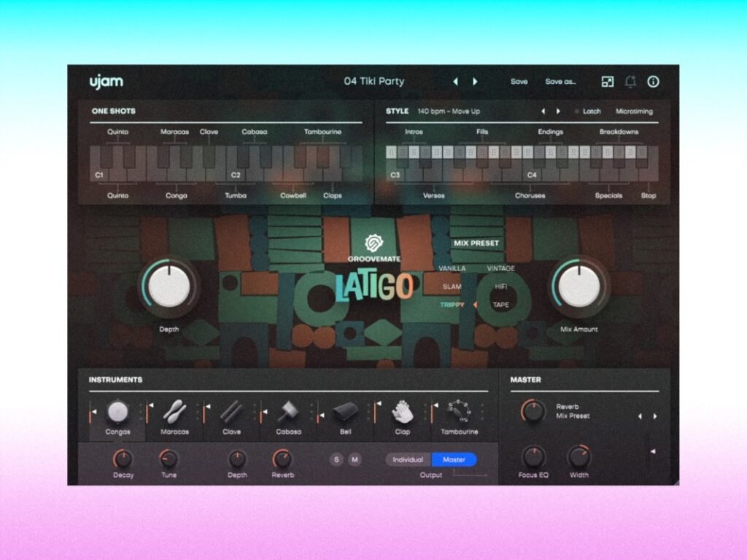Select the Congas instrument icon
Image resolution: width=747 pixels, height=560 pixels.
(117, 412)
